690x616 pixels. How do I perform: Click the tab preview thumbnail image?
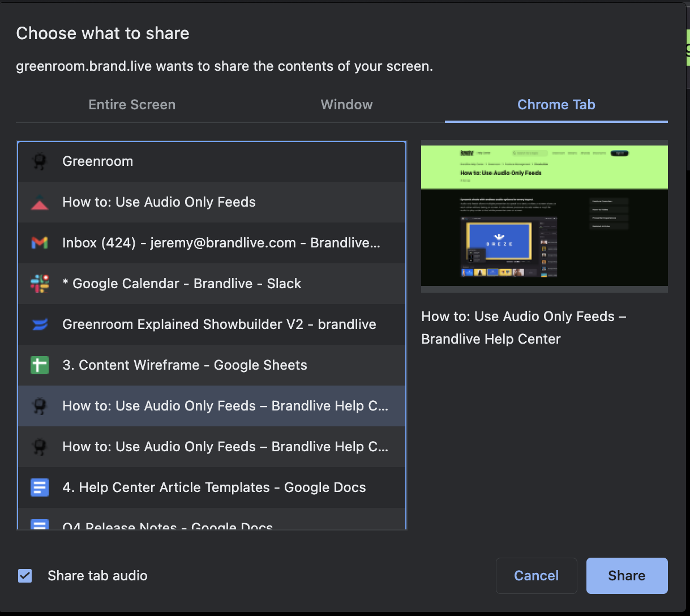(545, 216)
